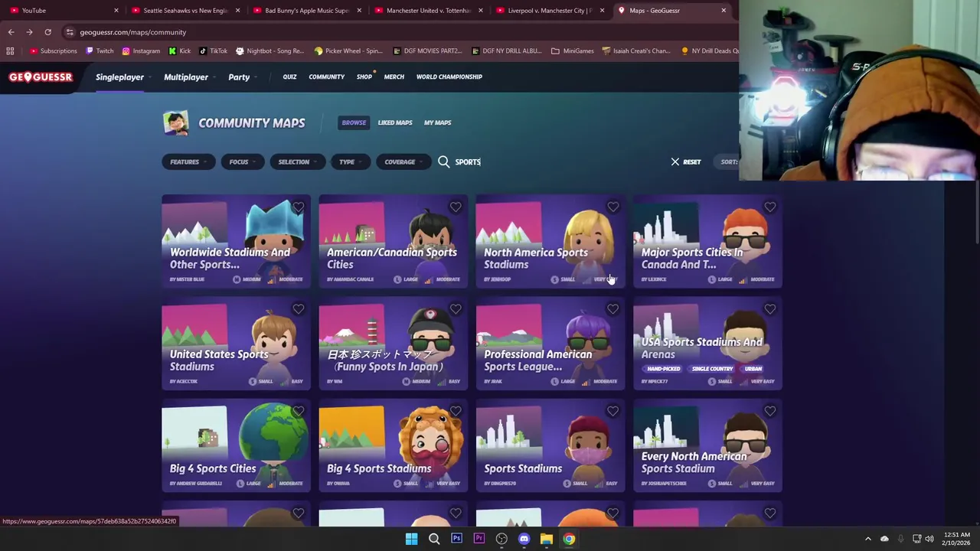This screenshot has height=551, width=980.
Task: Like American/Canadian Sports Cities map
Action: pyautogui.click(x=456, y=207)
